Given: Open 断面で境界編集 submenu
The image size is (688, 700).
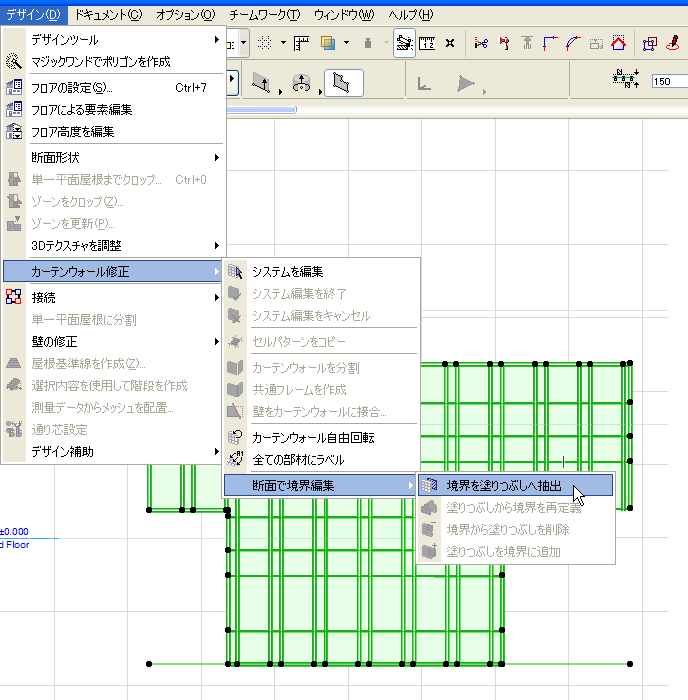Looking at the screenshot, I should point(320,485).
